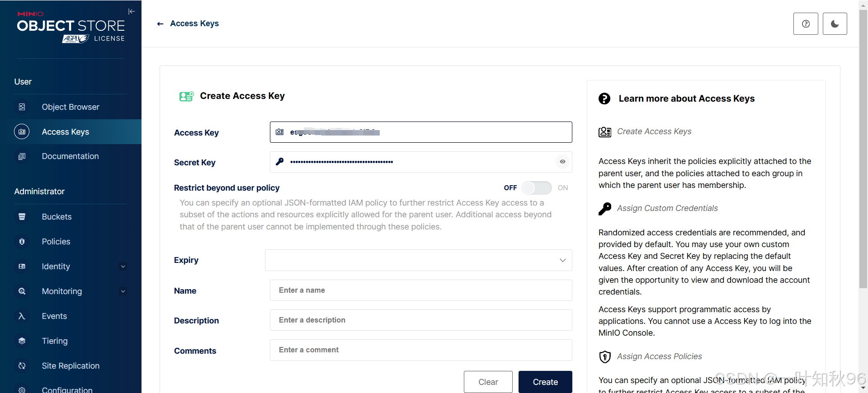Click the Monitoring magnifier icon
This screenshot has height=393, width=868.
click(x=22, y=291)
